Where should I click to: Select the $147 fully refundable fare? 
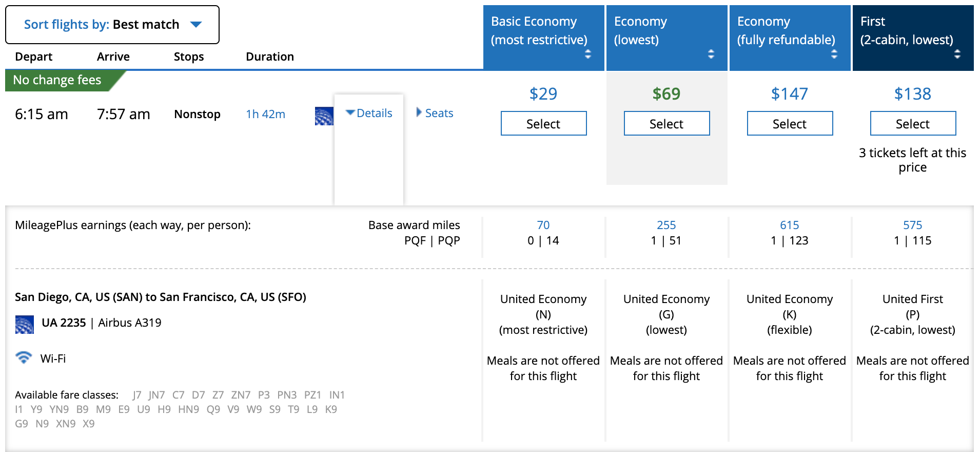[790, 124]
